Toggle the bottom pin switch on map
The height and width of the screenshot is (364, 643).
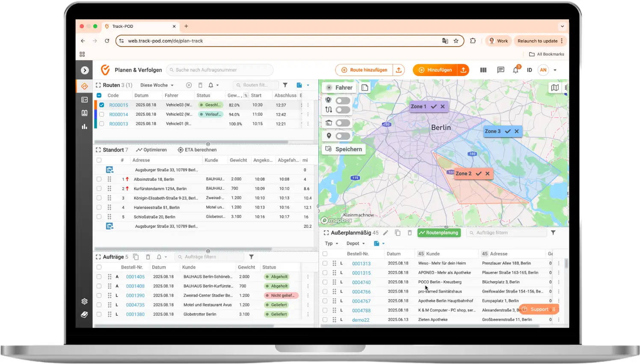[x=343, y=136]
